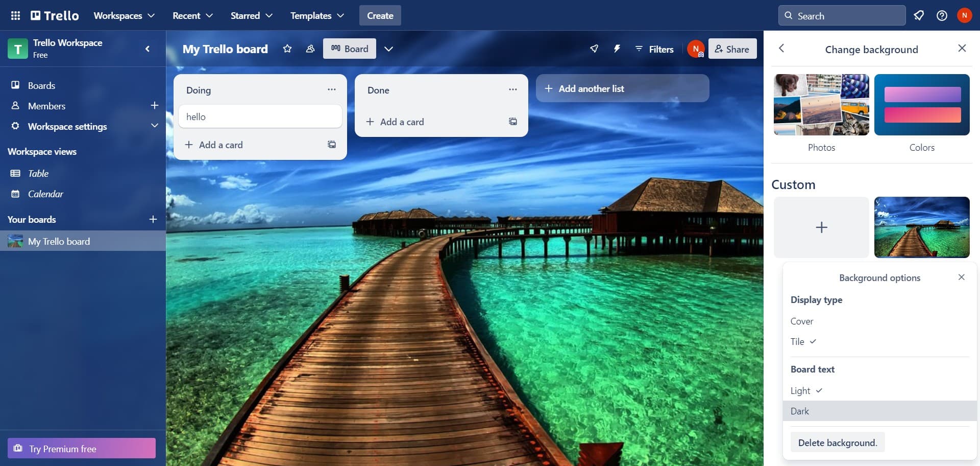This screenshot has width=980, height=466.
Task: Choose the Colors background swatch
Action: coord(921,105)
